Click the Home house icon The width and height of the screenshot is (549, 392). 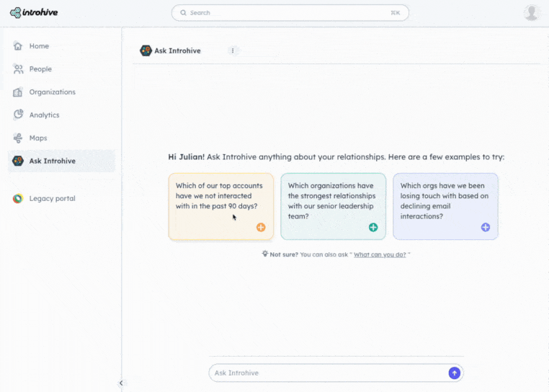[18, 46]
